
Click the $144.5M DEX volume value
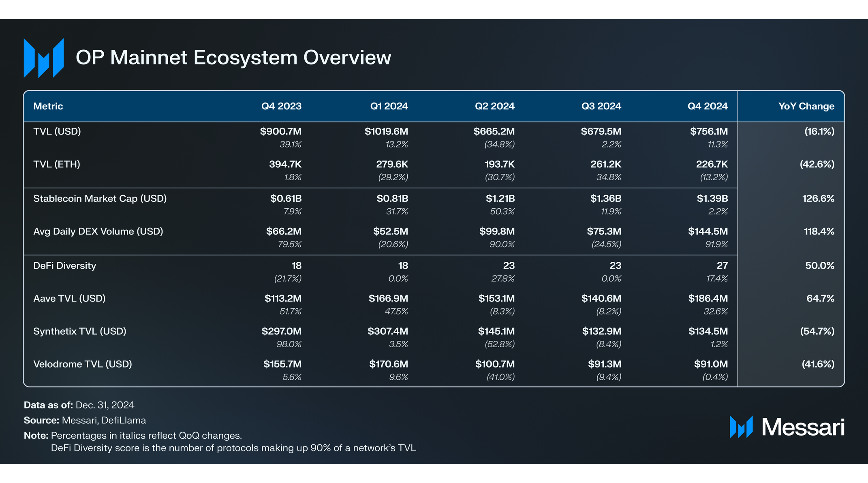(x=708, y=231)
